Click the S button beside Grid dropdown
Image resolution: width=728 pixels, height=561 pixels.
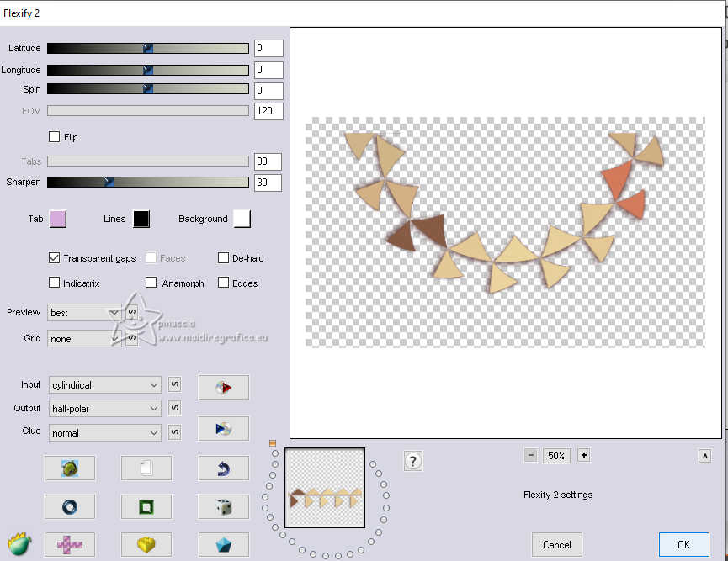132,338
